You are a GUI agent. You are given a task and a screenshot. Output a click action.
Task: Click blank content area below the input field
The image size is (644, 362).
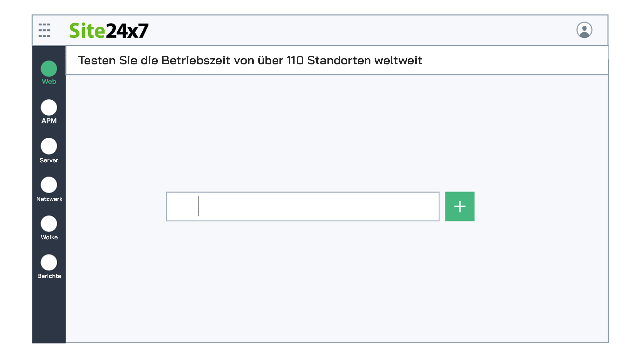click(335, 285)
